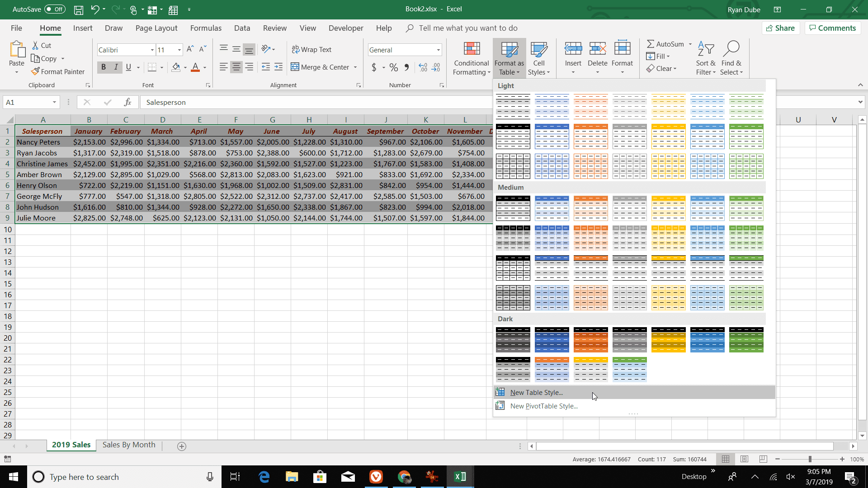Image resolution: width=868 pixels, height=488 pixels.
Task: Select the Format as Table icon
Action: coord(509,57)
